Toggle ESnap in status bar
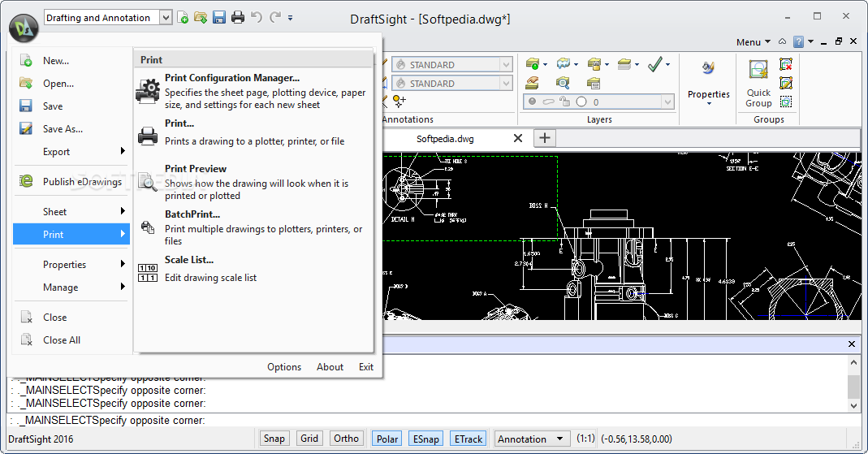The image size is (868, 454). point(425,439)
